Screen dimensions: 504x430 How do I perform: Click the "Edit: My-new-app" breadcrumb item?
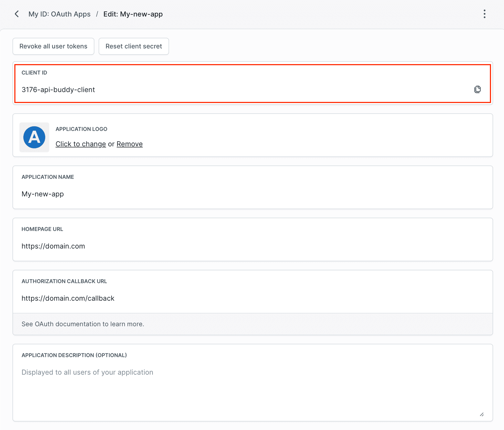pos(133,14)
